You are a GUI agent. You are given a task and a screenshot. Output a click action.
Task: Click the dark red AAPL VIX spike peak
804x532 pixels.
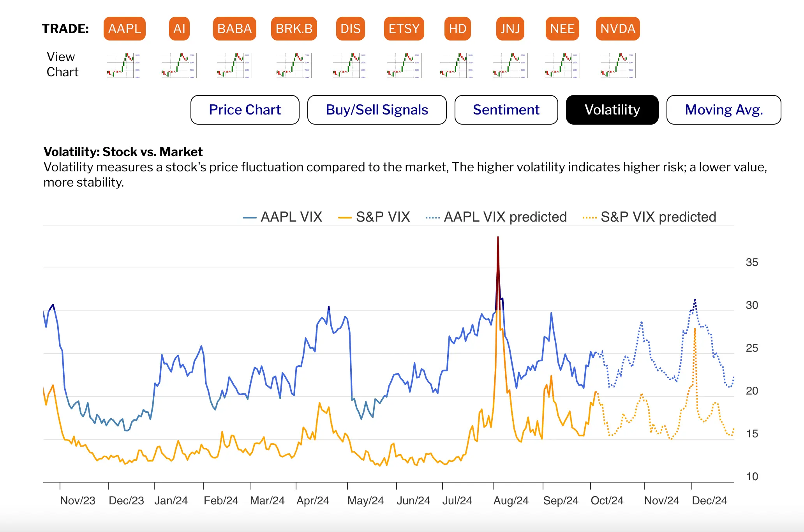(x=498, y=237)
